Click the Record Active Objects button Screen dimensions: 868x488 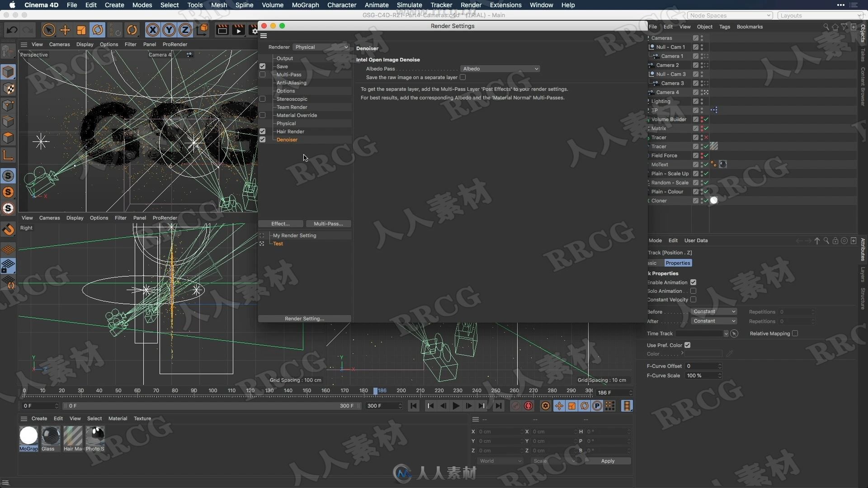pyautogui.click(x=515, y=406)
